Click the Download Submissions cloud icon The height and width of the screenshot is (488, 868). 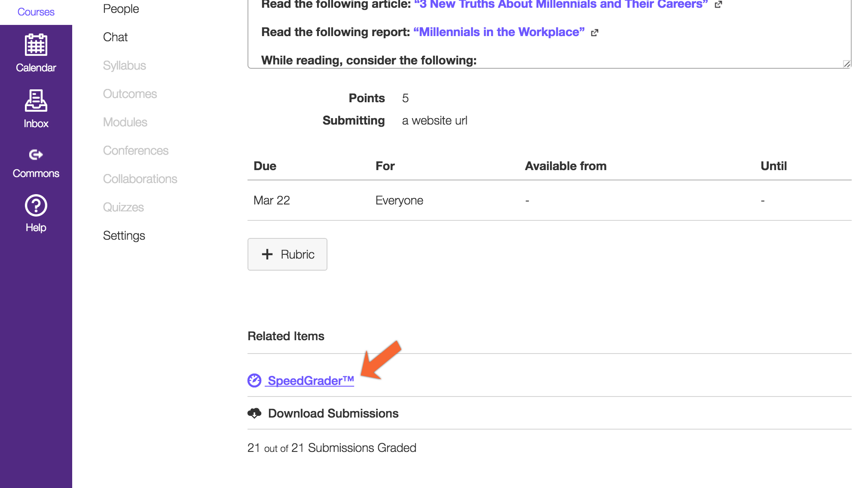[x=254, y=413]
